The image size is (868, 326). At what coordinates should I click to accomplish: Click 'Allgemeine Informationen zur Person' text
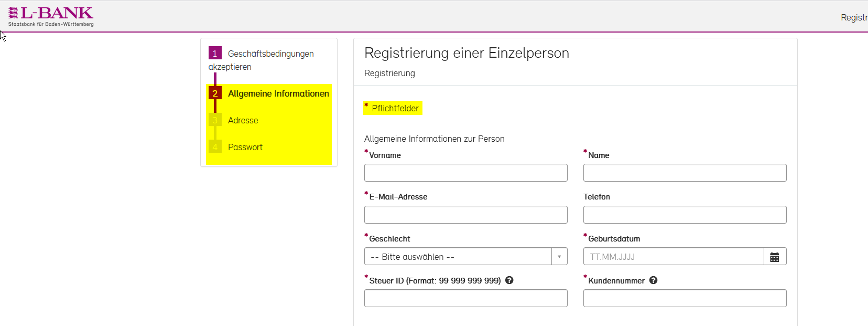[x=434, y=139]
